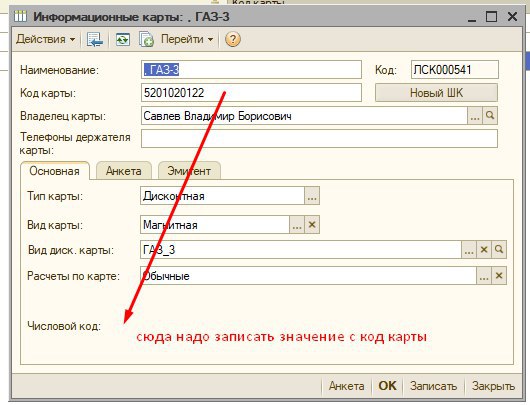Click the Телефоны держателя карты field
Screen dimensions: 530x405
319,139
